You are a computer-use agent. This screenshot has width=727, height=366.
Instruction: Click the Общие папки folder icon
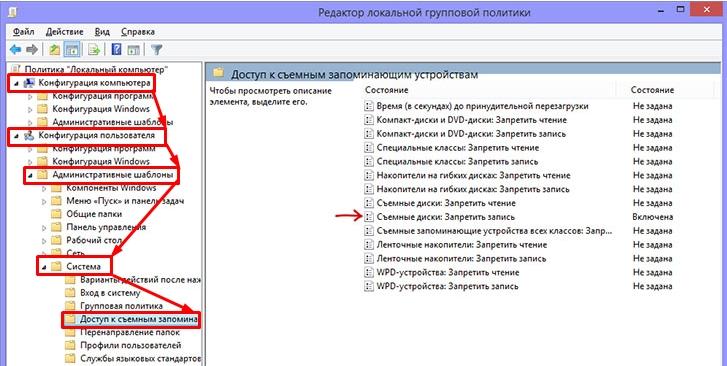(x=56, y=214)
